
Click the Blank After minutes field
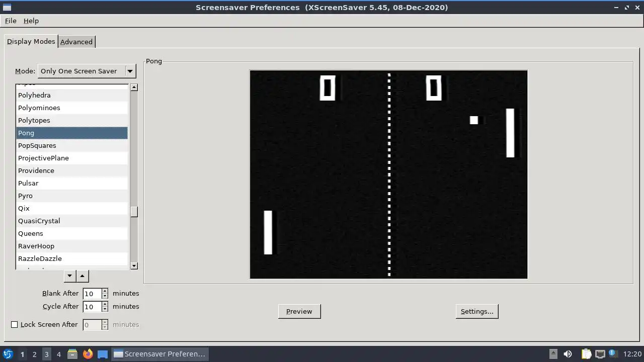(x=92, y=294)
